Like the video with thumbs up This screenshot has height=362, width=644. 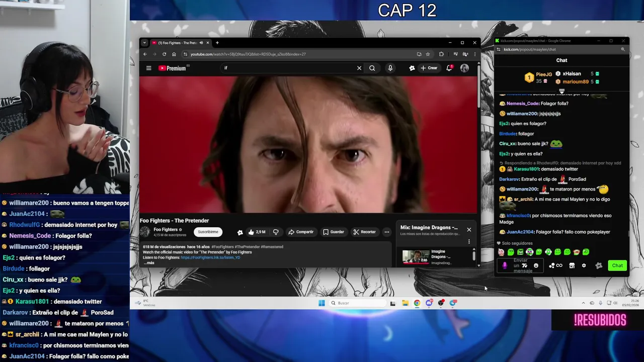pos(257,232)
